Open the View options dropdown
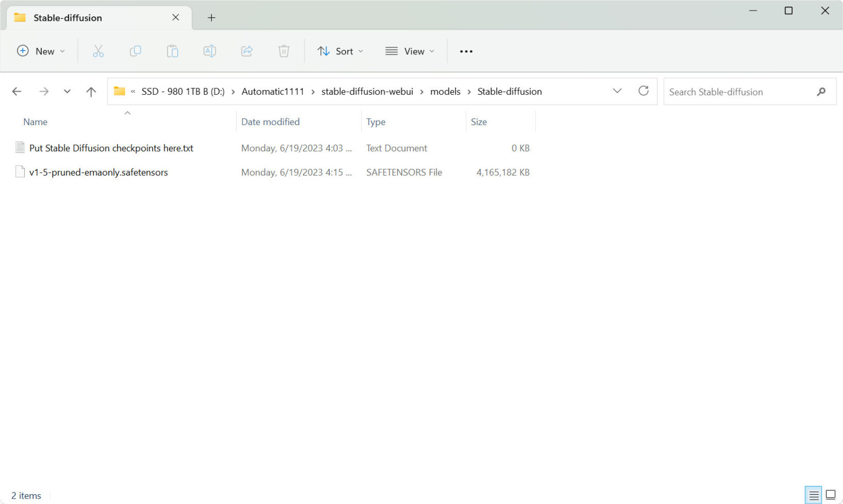The image size is (843, 504). [x=409, y=51]
